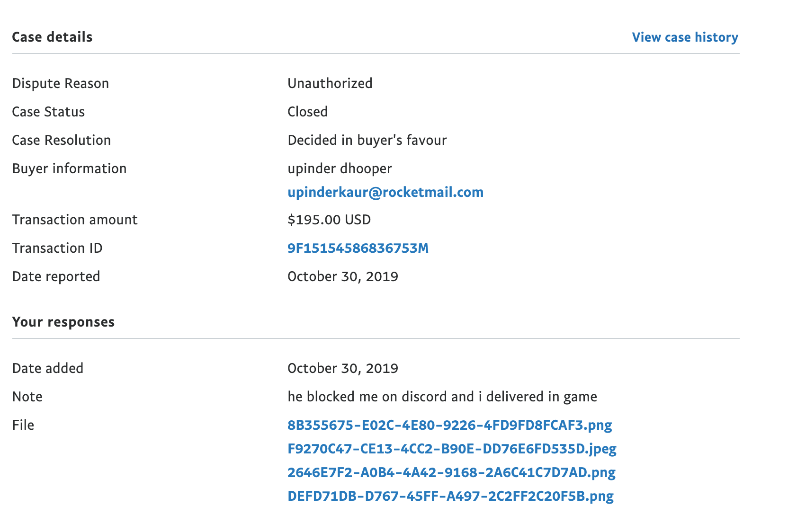Click the $195.00 USD amount
Screen dimensions: 788x532
pos(329,220)
